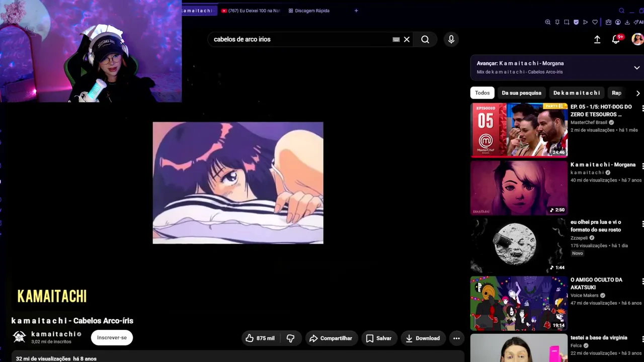Switch to the Discagem Rápida tab
The height and width of the screenshot is (362, 644).
[309, 11]
